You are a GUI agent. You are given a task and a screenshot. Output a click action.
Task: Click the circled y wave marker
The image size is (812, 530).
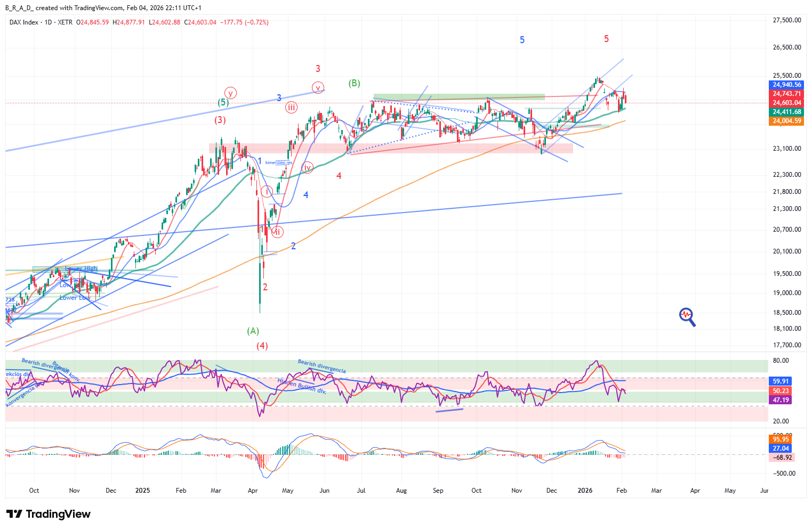click(x=230, y=93)
